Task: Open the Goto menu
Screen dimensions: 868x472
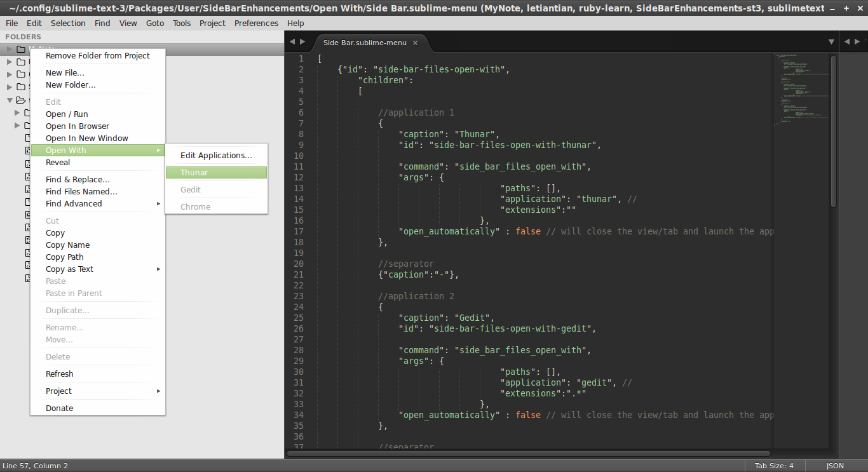Action: tap(155, 23)
